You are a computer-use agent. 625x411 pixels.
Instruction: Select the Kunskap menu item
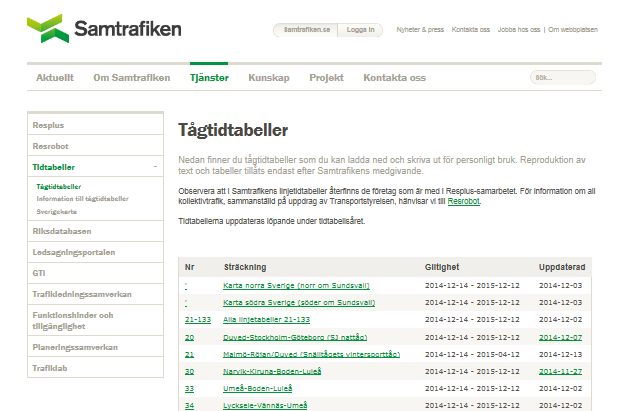point(269,78)
